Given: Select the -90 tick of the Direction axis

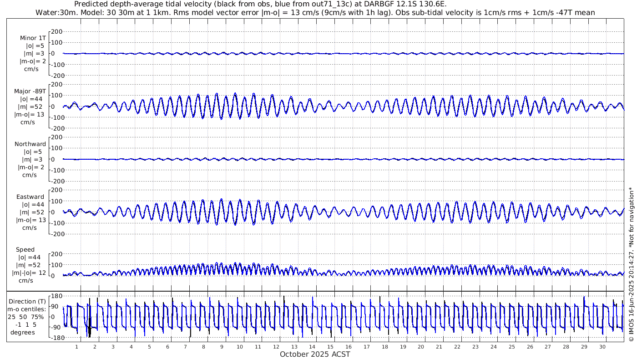Looking at the screenshot, I should 57,327.
